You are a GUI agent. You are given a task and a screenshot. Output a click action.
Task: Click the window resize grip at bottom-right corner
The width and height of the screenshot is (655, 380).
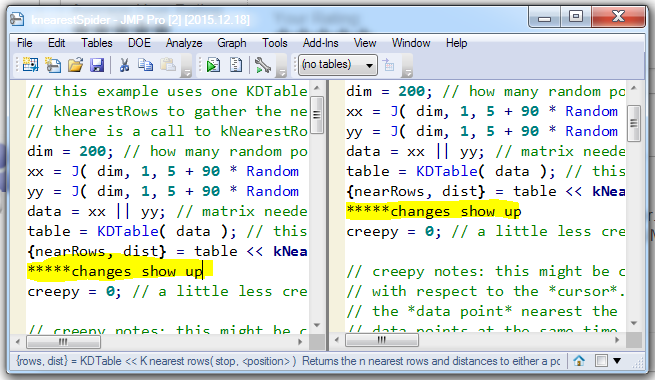click(638, 363)
